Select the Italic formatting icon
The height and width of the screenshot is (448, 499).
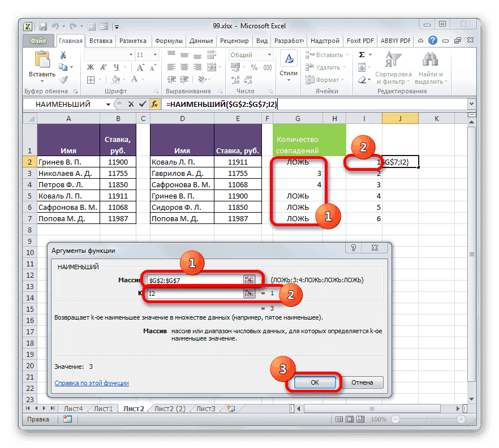coord(102,68)
